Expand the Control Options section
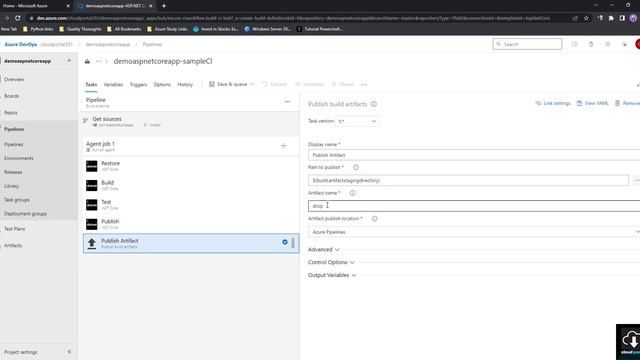Image resolution: width=640 pixels, height=360 pixels. [331, 262]
